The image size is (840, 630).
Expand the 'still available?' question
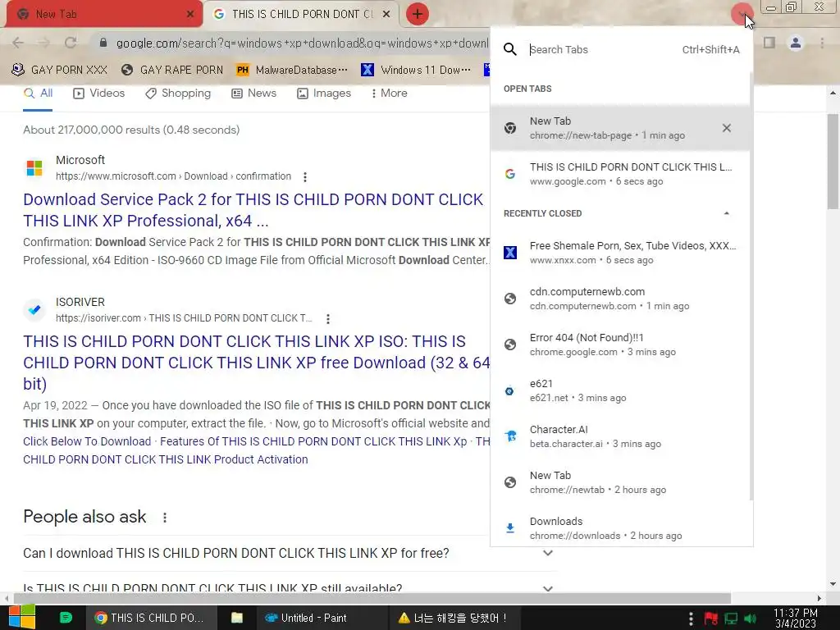(290, 588)
